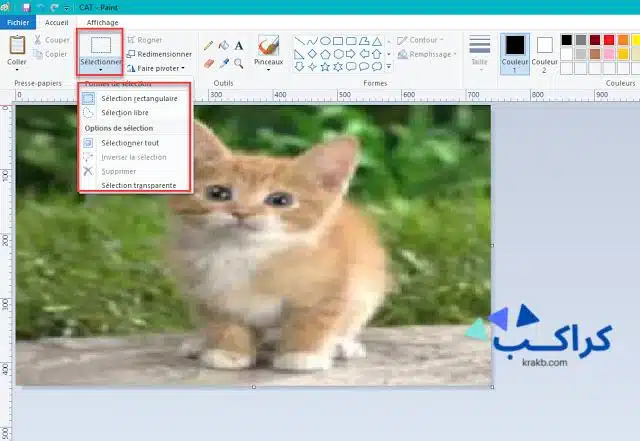Open the Quick Access Toolbar customize arrow

click(x=67, y=8)
